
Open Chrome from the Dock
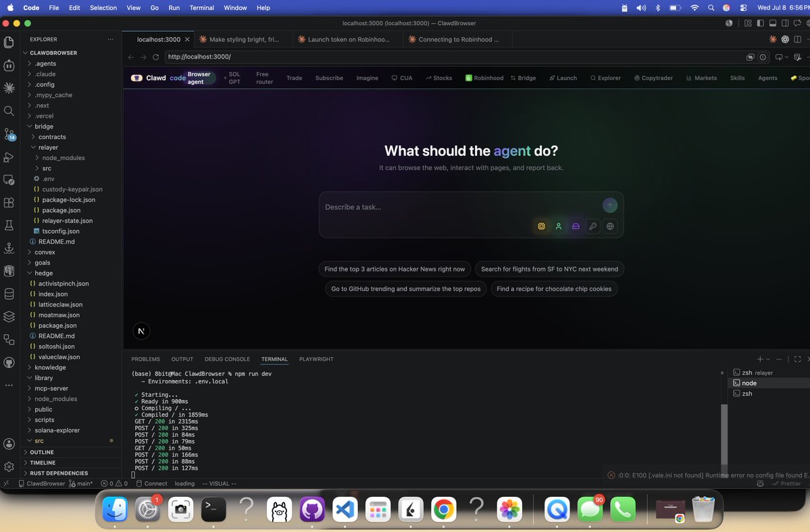pyautogui.click(x=443, y=510)
